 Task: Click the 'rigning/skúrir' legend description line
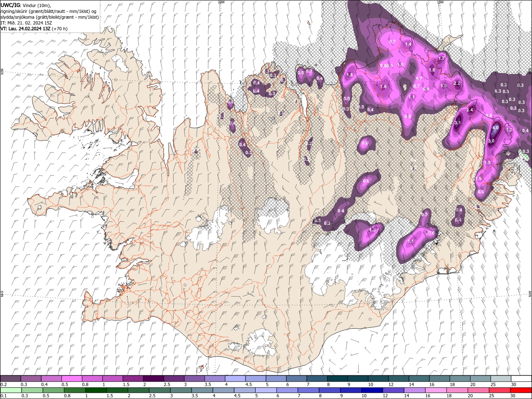pyautogui.click(x=49, y=11)
